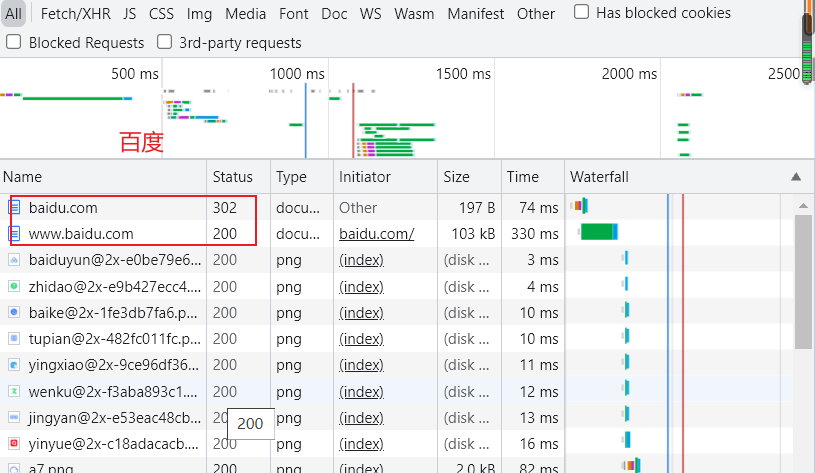Image resolution: width=815 pixels, height=473 pixels.
Task: Select the www.baidu.com request row
Action: (396, 233)
